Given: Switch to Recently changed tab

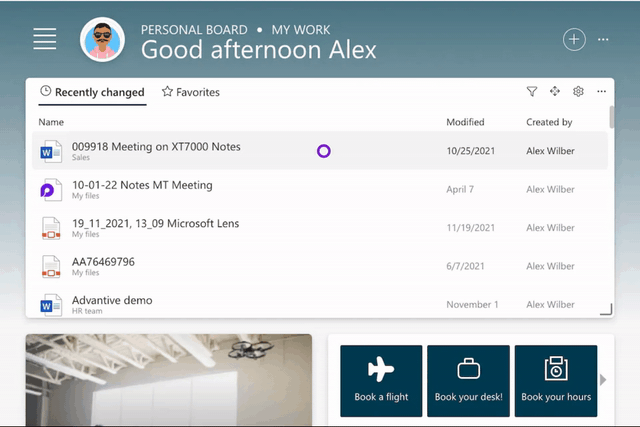Looking at the screenshot, I should pyautogui.click(x=92, y=92).
